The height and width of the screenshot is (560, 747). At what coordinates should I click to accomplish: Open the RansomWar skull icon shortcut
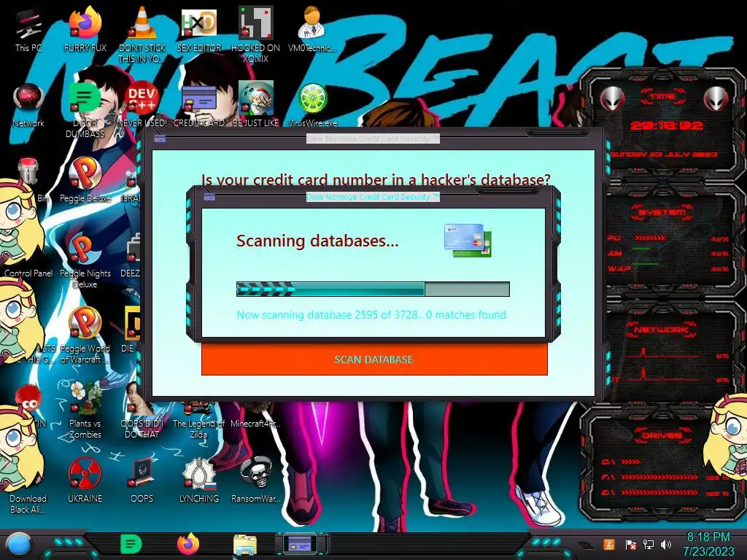(256, 481)
